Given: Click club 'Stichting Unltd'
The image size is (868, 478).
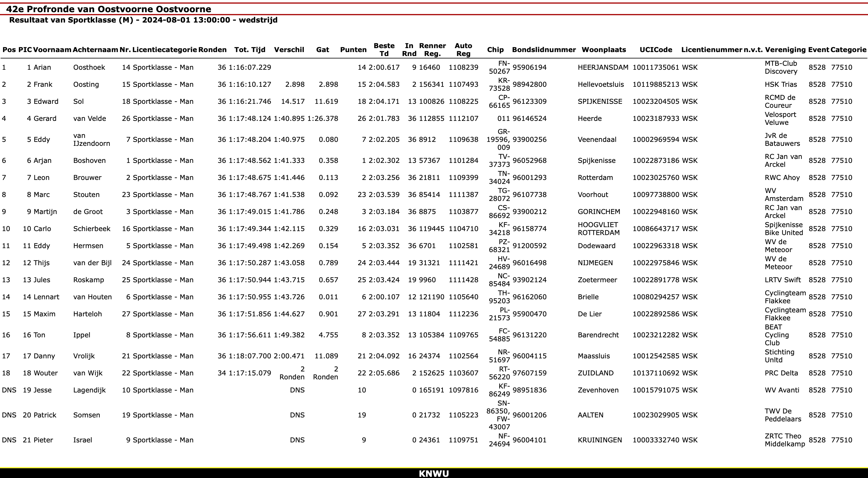Looking at the screenshot, I should coord(779,356).
